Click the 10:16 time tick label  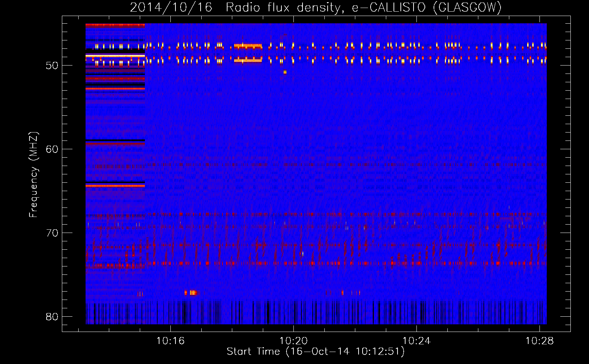click(170, 341)
